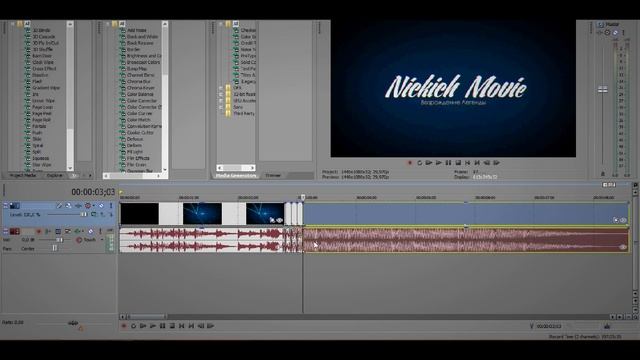This screenshot has height=360, width=640.
Task: Mute the audio track
Action: 91,231
